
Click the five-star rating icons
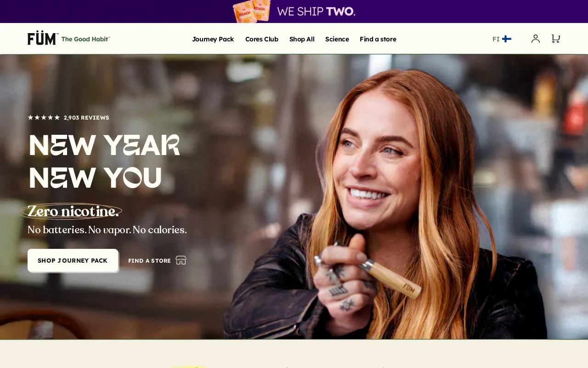tap(44, 118)
